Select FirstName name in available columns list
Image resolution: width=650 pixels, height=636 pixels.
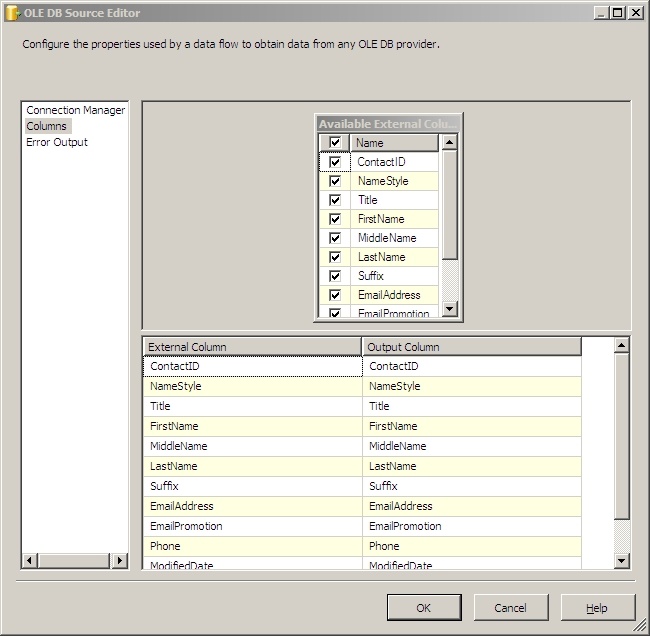[x=394, y=219]
